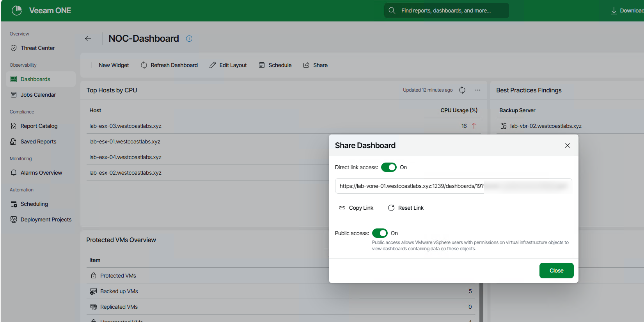
Task: Reset the dashboard share link
Action: (x=406, y=208)
